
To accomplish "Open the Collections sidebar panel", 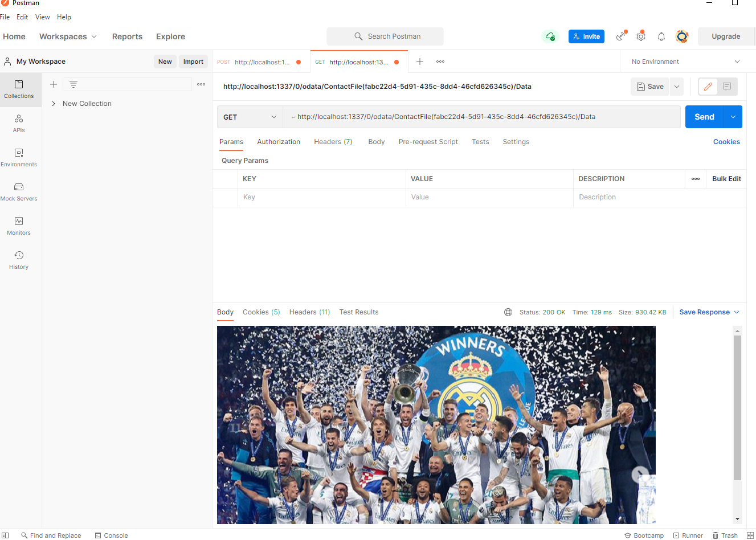I will (19, 89).
